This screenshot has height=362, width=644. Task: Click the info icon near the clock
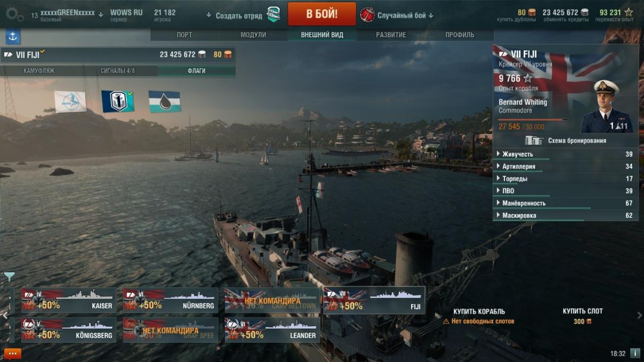point(635,353)
